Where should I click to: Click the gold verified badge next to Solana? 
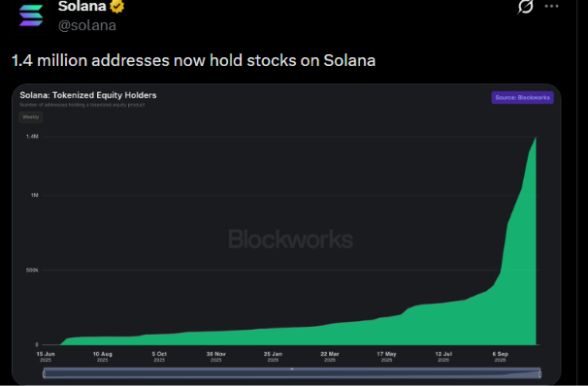[x=117, y=7]
